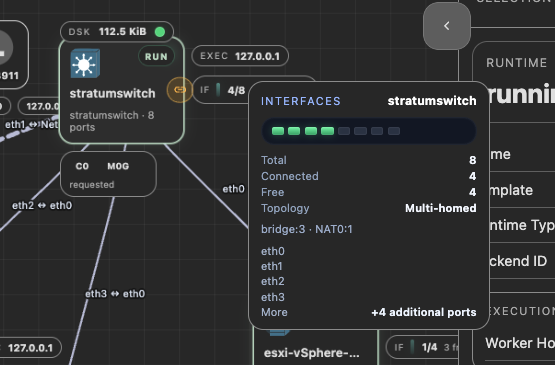The image size is (555, 365).
Task: Select the stratumswitch node title
Action: pyautogui.click(x=112, y=93)
